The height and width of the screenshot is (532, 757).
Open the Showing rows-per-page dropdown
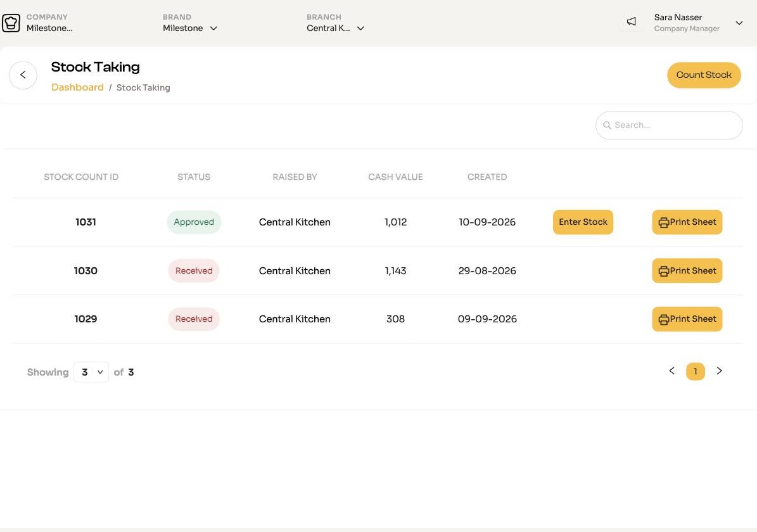[91, 372]
